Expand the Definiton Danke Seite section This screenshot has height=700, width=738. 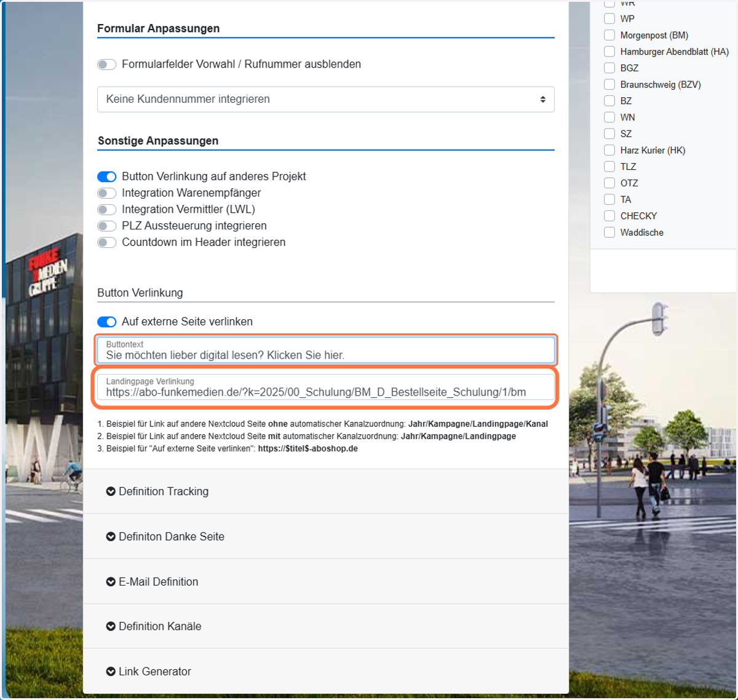[326, 536]
